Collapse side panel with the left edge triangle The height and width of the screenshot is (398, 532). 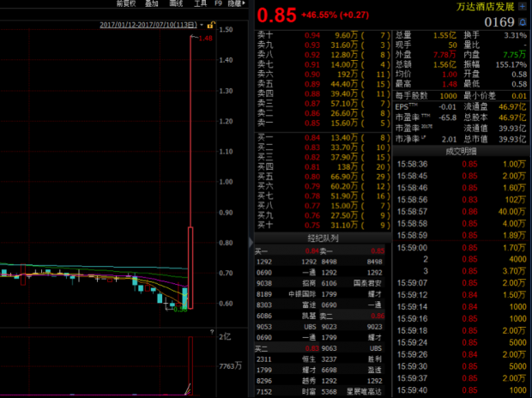(251, 242)
